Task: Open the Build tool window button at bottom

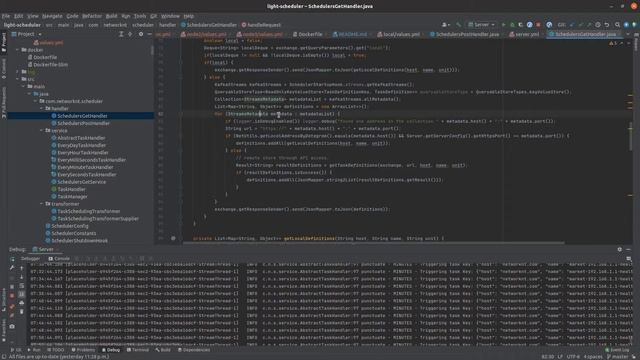Action: [163, 350]
